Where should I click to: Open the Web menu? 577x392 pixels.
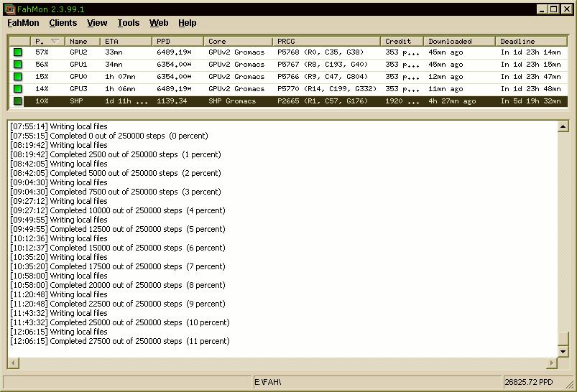[159, 23]
